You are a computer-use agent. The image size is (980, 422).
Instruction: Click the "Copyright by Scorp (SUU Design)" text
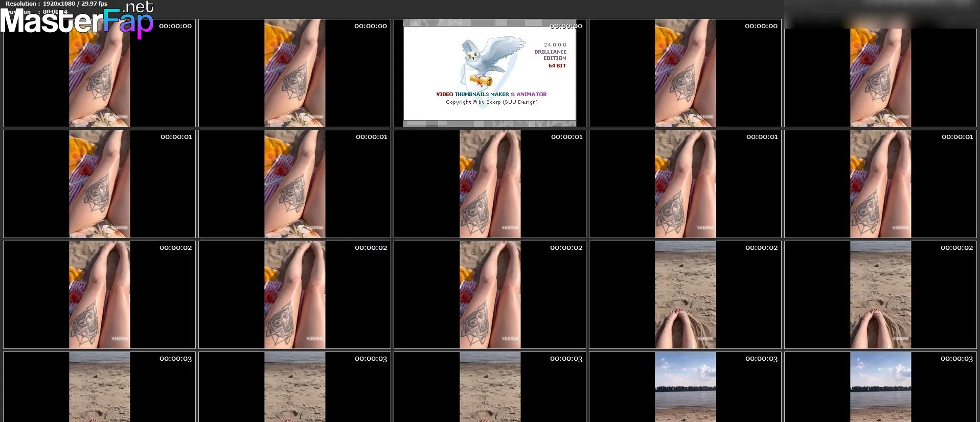pyautogui.click(x=491, y=102)
